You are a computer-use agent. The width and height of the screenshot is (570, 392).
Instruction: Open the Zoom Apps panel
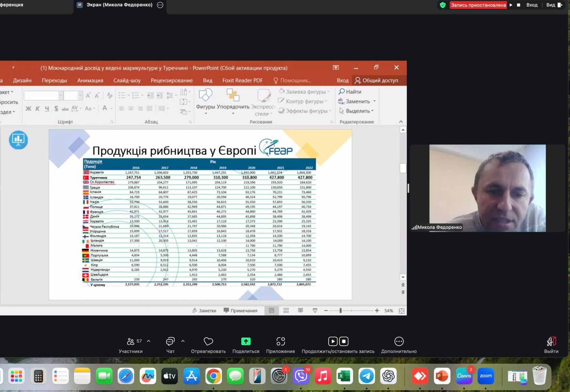280,342
